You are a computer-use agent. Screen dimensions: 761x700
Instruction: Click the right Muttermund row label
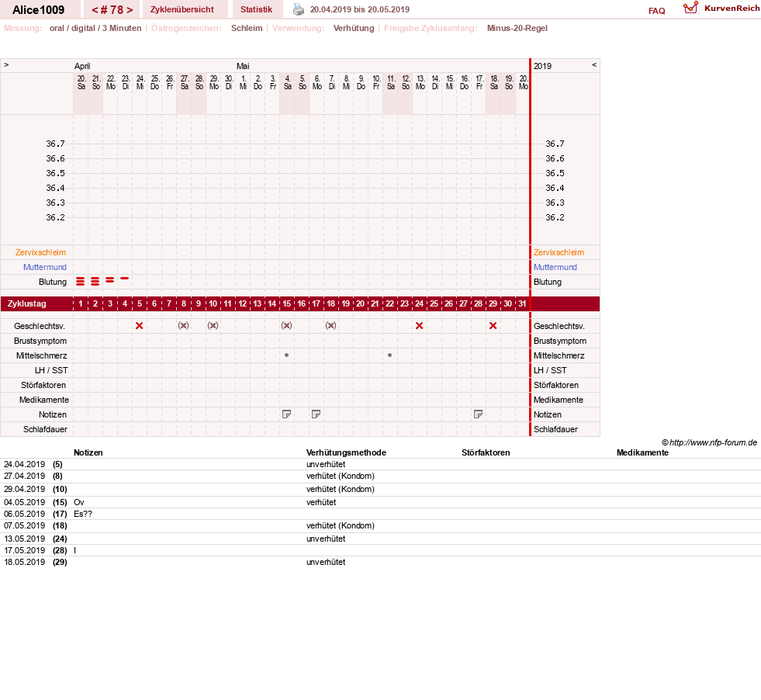555,267
